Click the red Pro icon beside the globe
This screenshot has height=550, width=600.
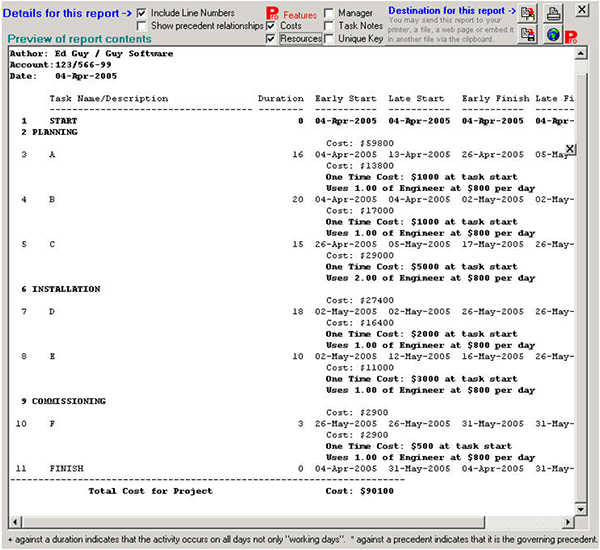(x=571, y=37)
